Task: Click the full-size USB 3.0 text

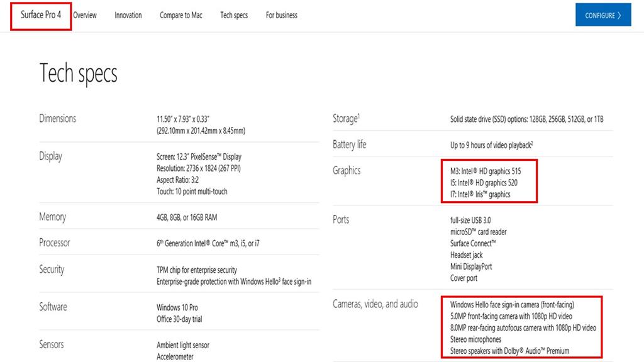Action: [470, 220]
